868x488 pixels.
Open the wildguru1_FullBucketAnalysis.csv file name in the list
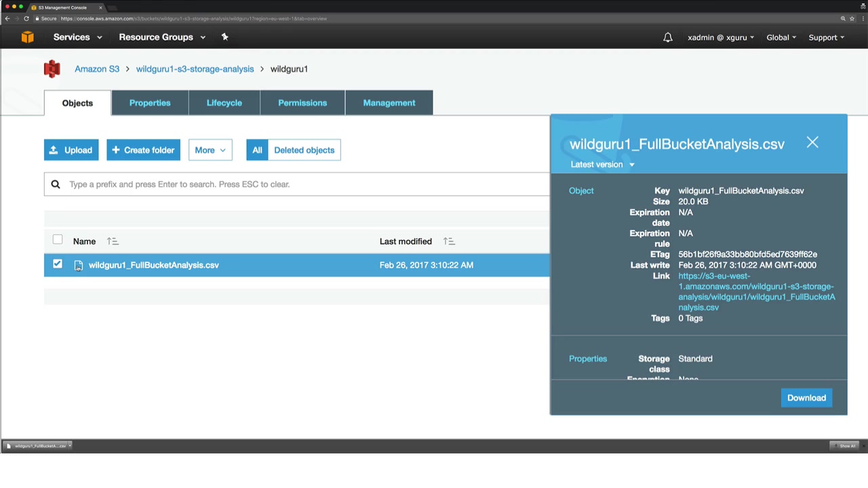coord(153,265)
